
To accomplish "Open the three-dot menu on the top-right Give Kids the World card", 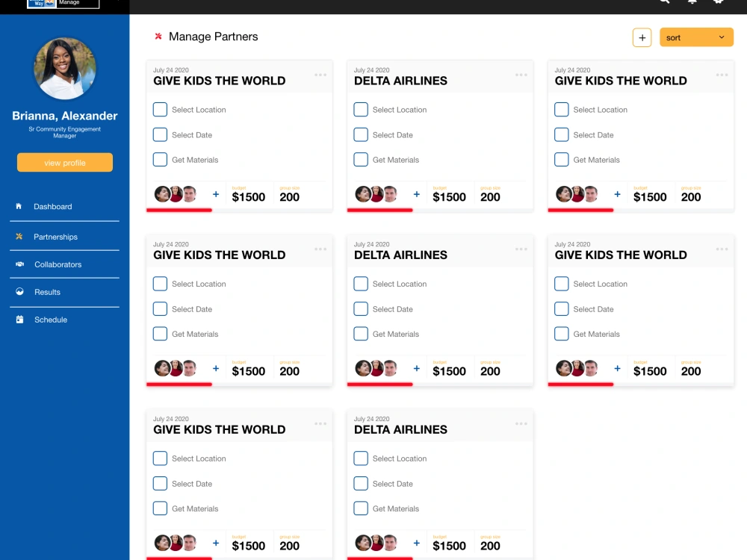I will point(722,75).
